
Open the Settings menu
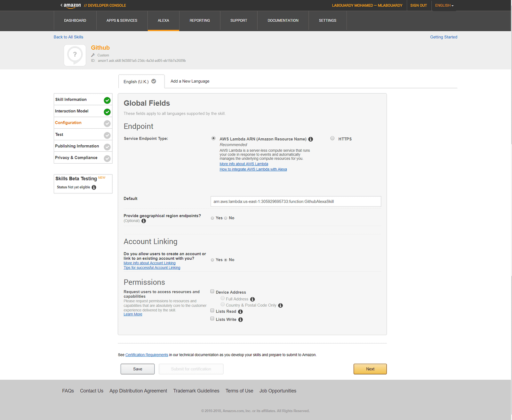(328, 20)
